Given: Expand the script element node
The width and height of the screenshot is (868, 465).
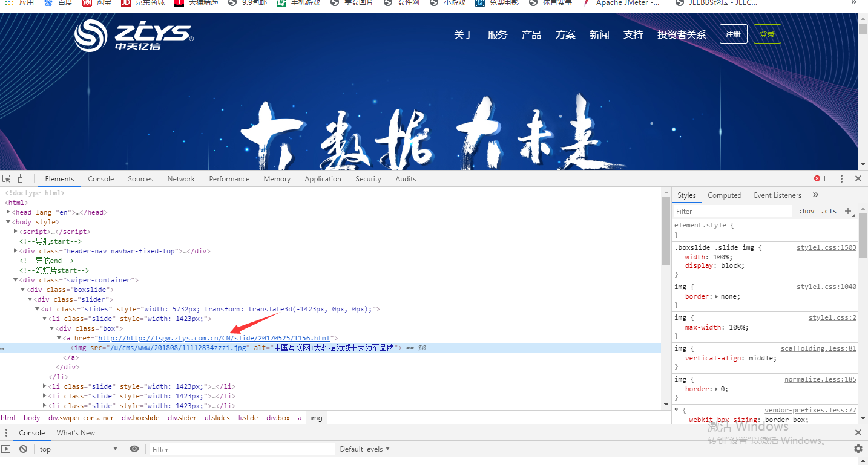Looking at the screenshot, I should coord(16,232).
